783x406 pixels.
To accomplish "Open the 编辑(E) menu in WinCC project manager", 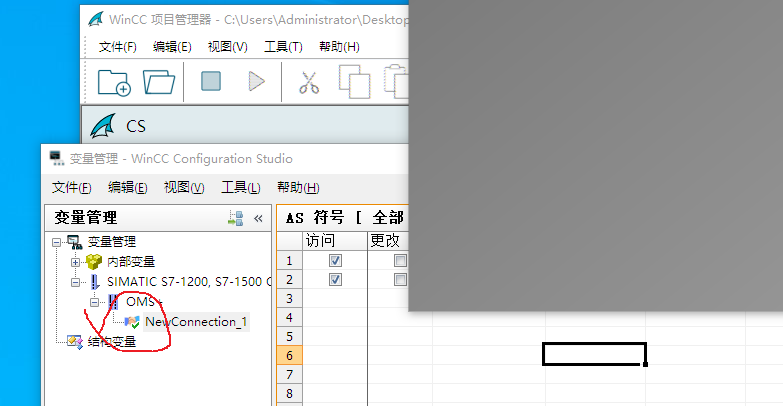I will click(172, 47).
